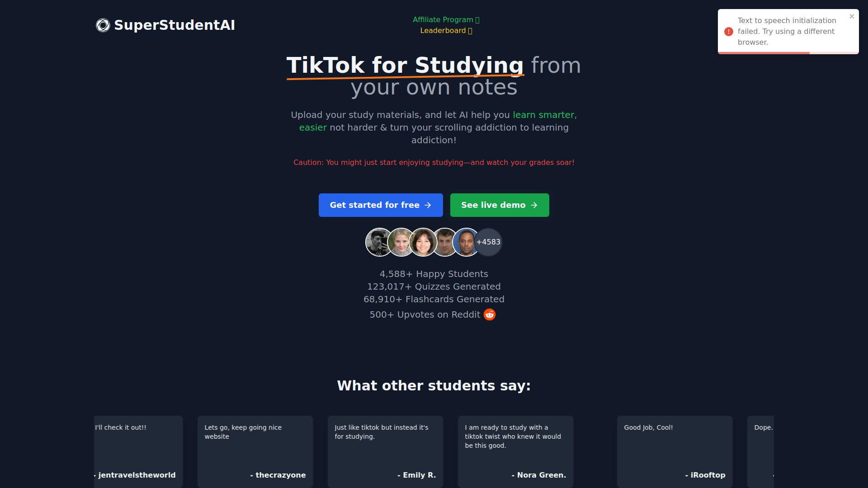Open the Affiliate Program link
This screenshot has height=488, width=868.
coord(446,20)
